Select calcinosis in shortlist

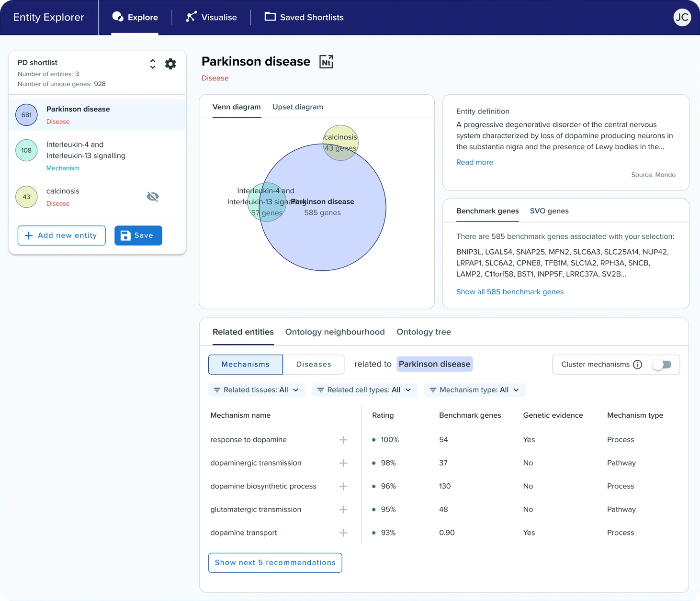point(97,197)
